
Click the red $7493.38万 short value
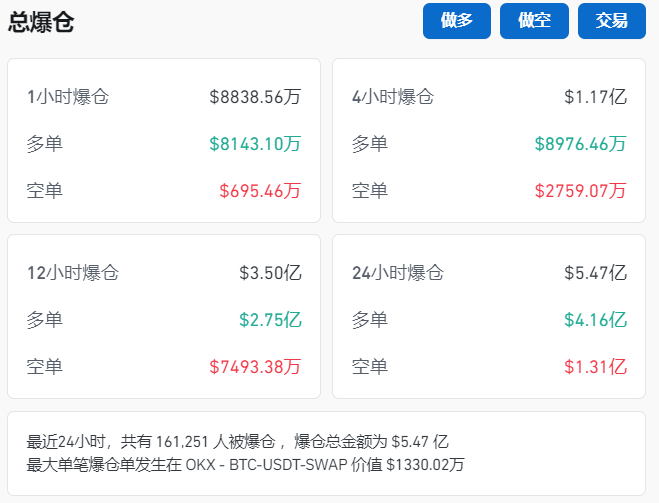click(x=255, y=367)
